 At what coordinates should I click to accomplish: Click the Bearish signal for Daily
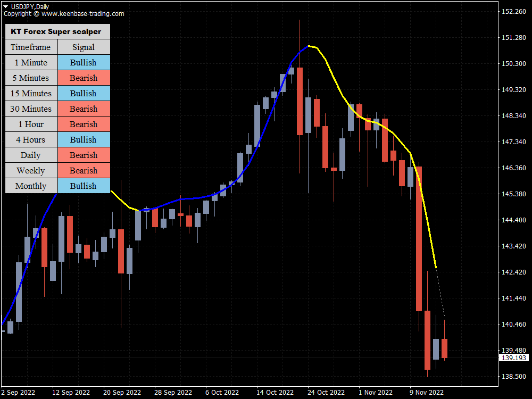84,155
